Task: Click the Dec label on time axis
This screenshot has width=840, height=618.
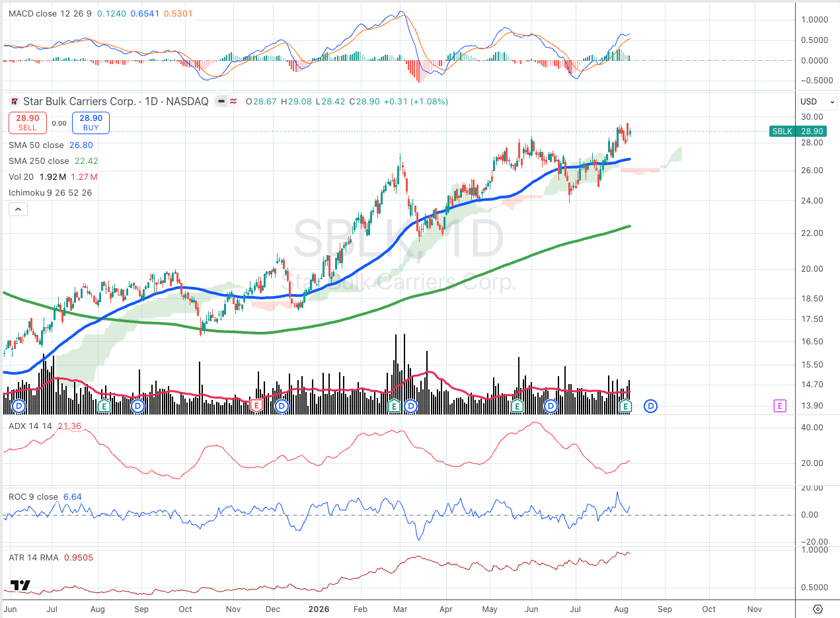Action: [x=274, y=609]
